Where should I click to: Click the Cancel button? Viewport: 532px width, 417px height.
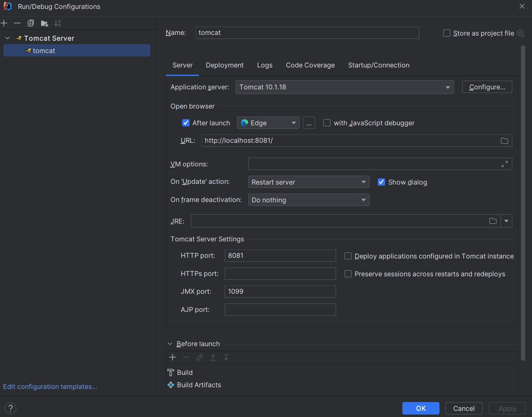[x=464, y=408]
